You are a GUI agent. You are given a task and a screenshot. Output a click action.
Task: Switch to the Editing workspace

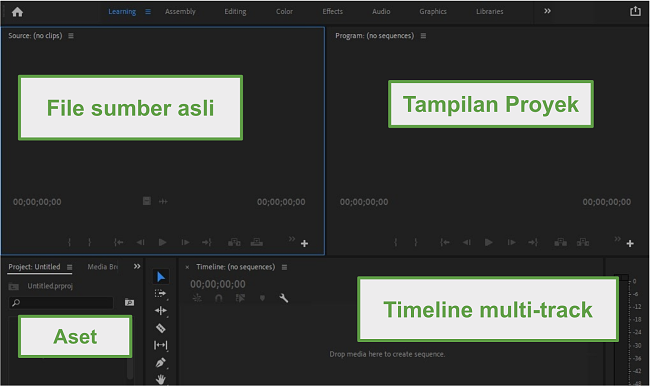coord(235,12)
